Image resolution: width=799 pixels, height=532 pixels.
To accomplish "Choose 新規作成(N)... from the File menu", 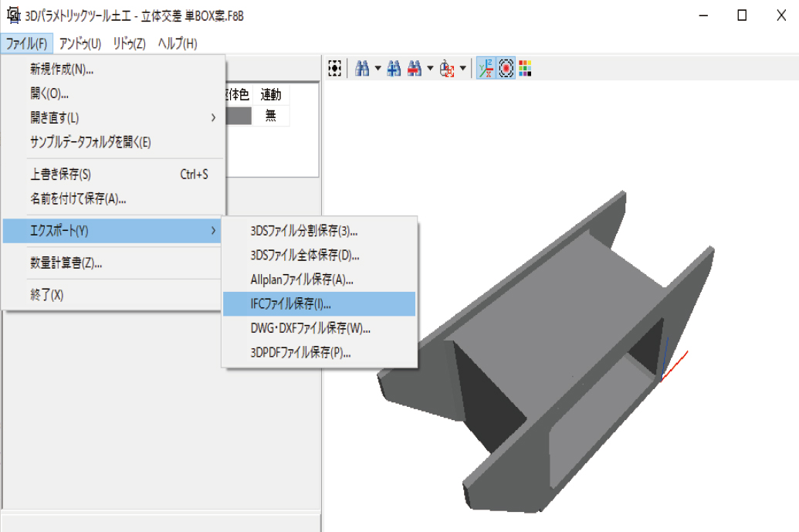I will 113,69.
